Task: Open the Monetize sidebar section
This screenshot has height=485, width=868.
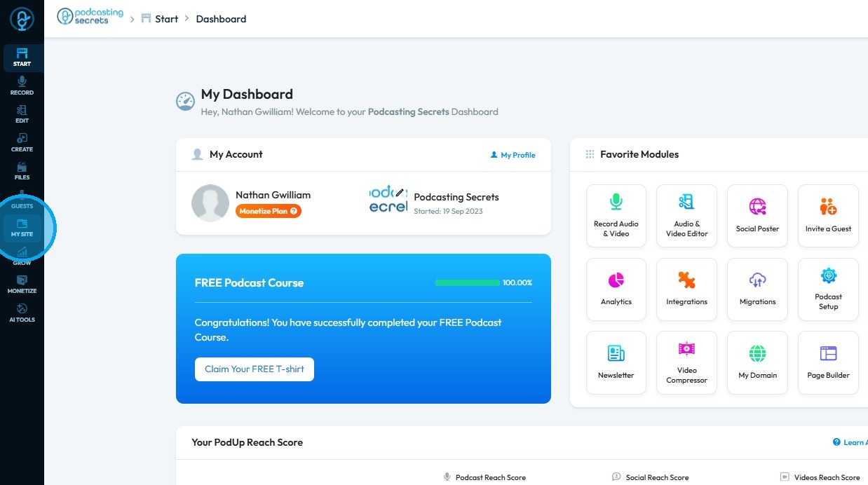Action: pyautogui.click(x=22, y=285)
